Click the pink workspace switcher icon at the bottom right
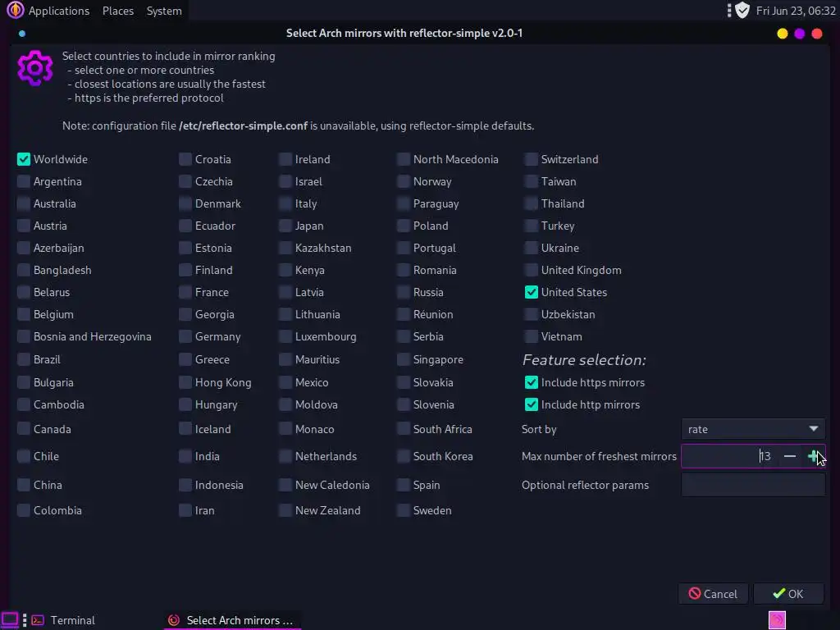 [x=777, y=620]
